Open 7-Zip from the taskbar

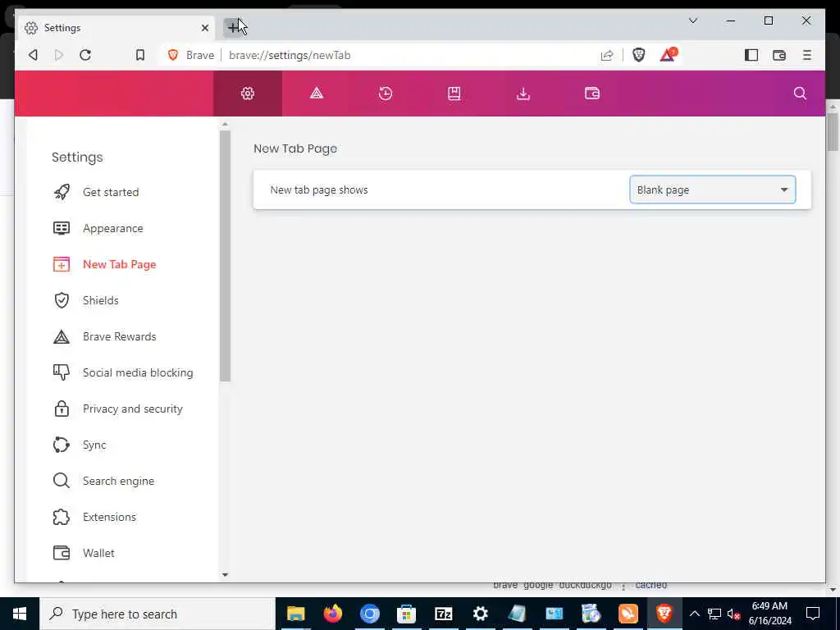444,614
